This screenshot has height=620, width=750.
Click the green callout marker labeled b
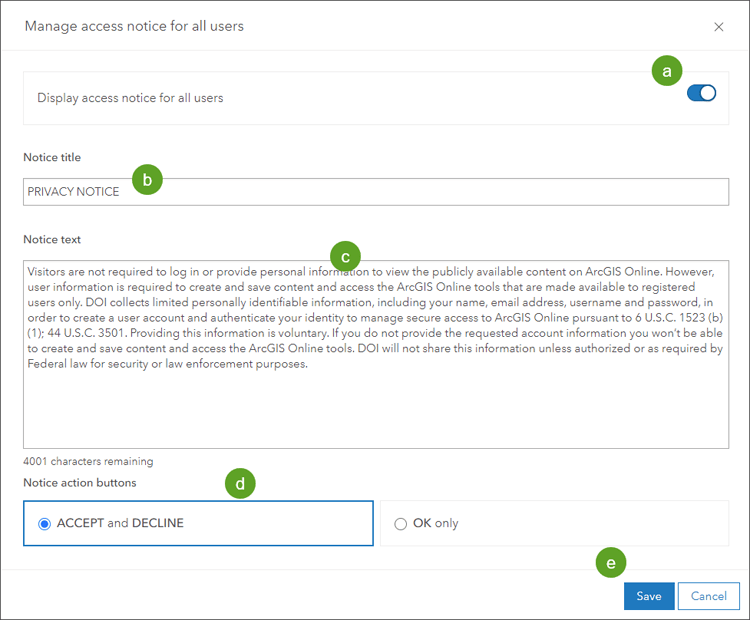(x=147, y=180)
